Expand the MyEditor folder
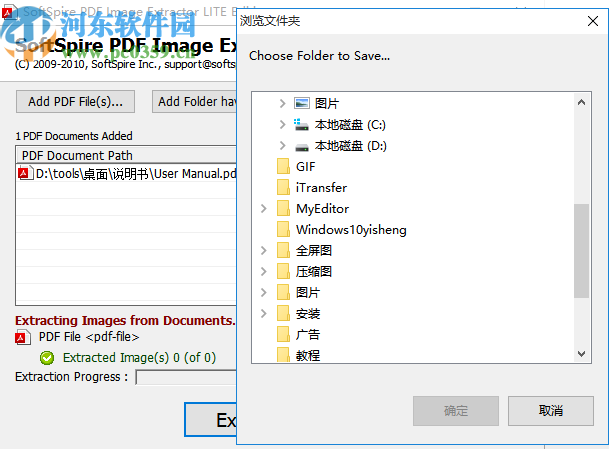609x449 pixels. [x=264, y=209]
